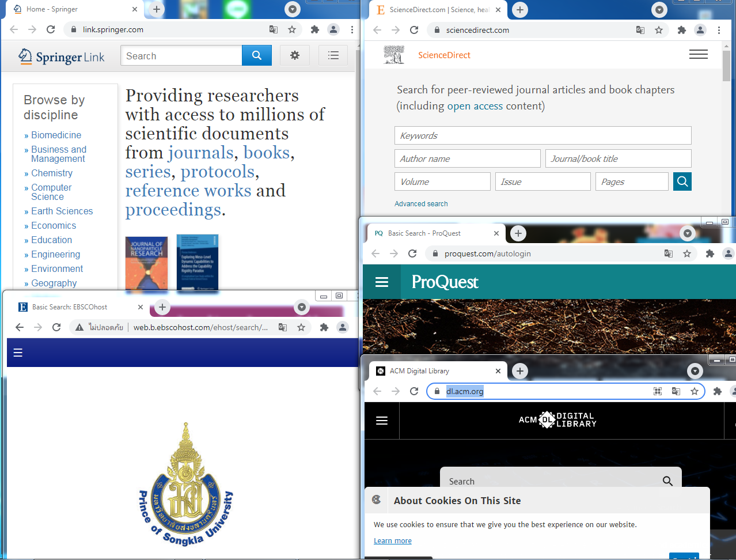Select the Basic Search - ProQuest tab
The height and width of the screenshot is (560, 736).
pyautogui.click(x=436, y=233)
